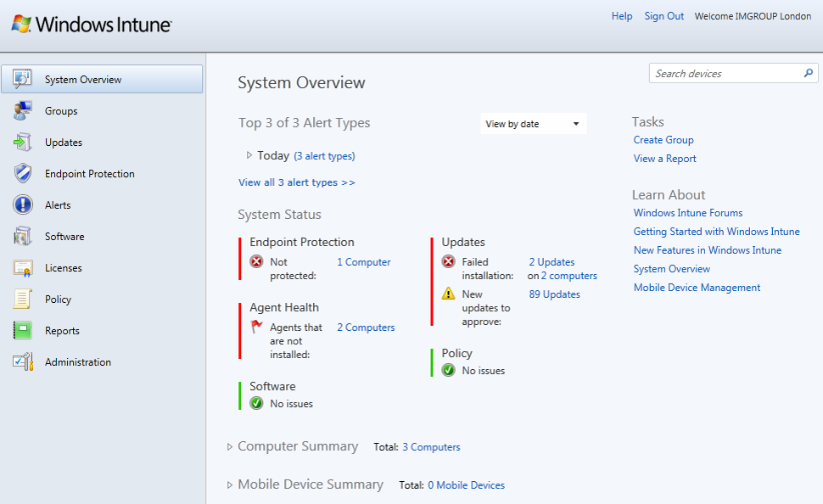Click the Administration tools icon

tap(23, 361)
